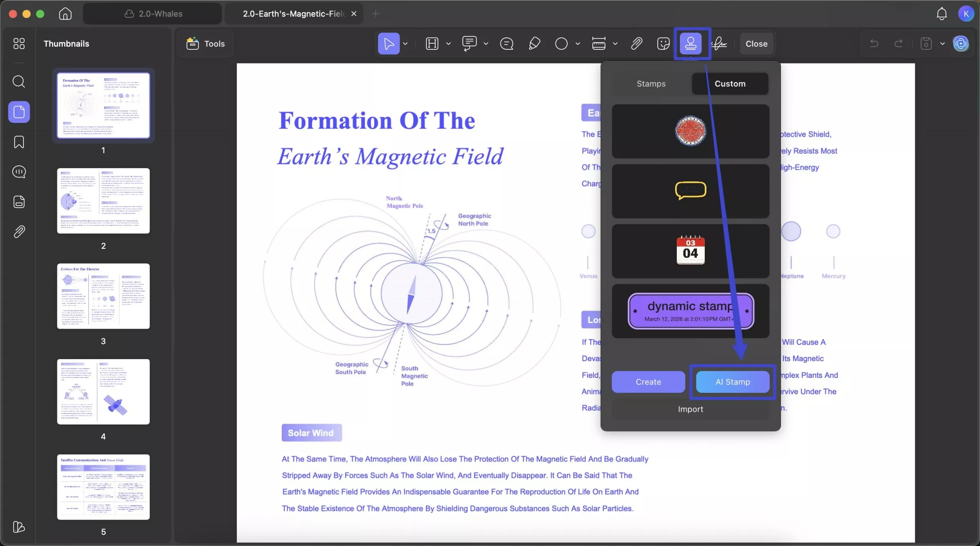
Task: Open the Tools menu
Action: pyautogui.click(x=206, y=43)
